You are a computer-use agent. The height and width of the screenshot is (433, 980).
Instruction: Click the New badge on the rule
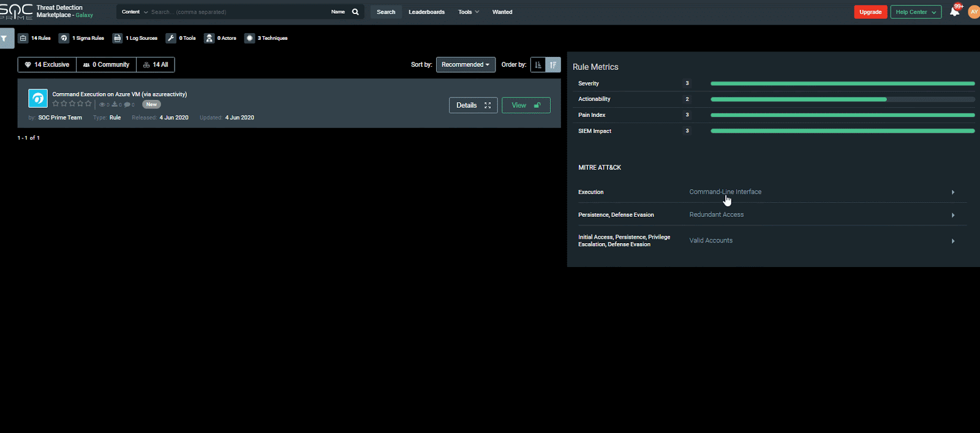(x=151, y=105)
